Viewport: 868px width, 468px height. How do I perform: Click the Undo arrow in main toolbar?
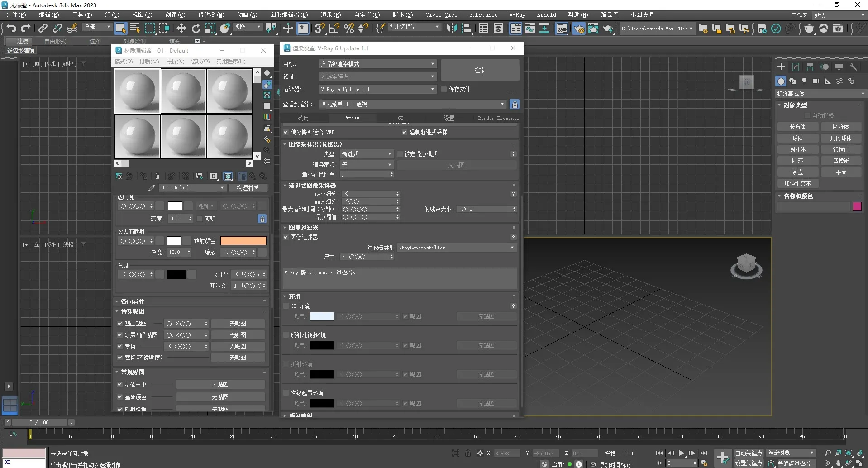[x=11, y=29]
